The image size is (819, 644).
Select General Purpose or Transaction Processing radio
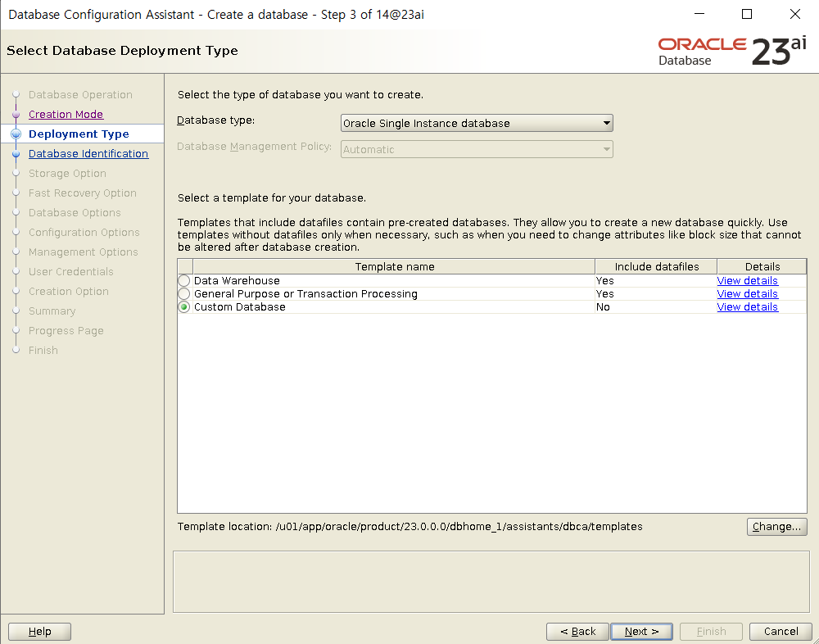(x=183, y=294)
